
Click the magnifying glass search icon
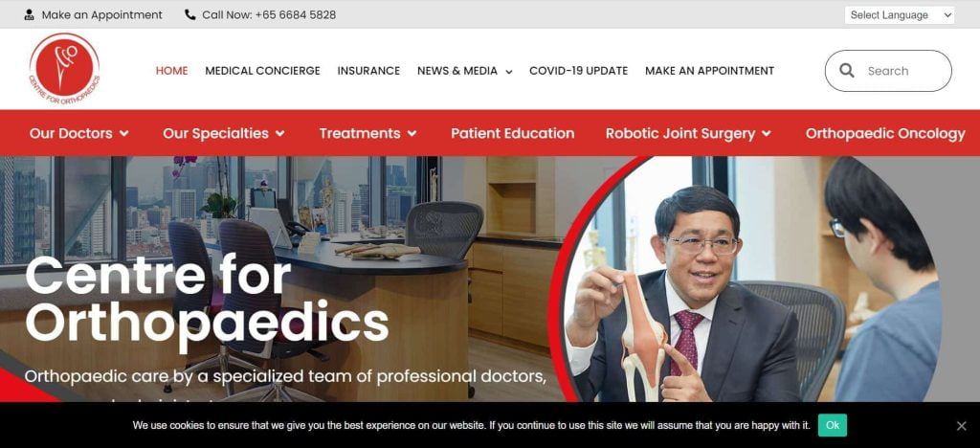[847, 71]
